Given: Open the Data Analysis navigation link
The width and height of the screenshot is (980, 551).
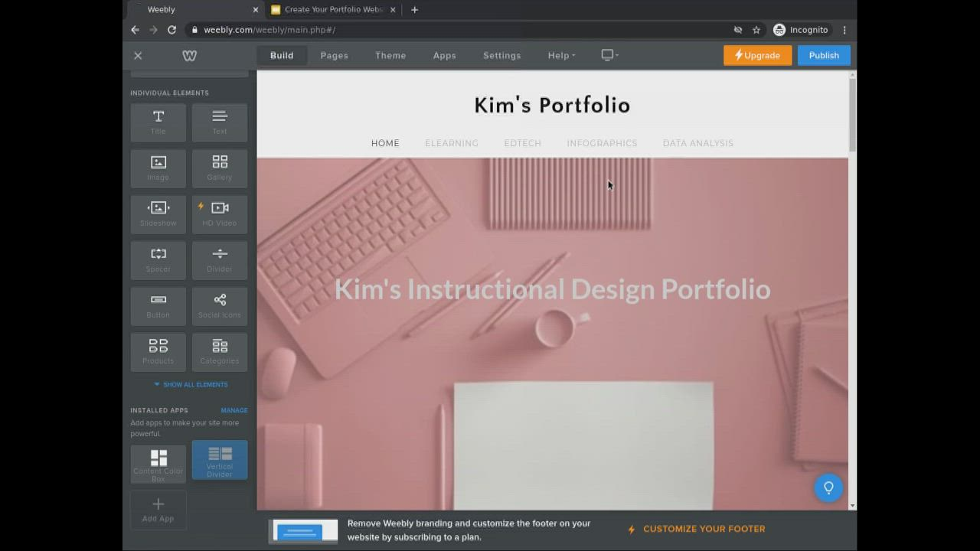Looking at the screenshot, I should 698,143.
